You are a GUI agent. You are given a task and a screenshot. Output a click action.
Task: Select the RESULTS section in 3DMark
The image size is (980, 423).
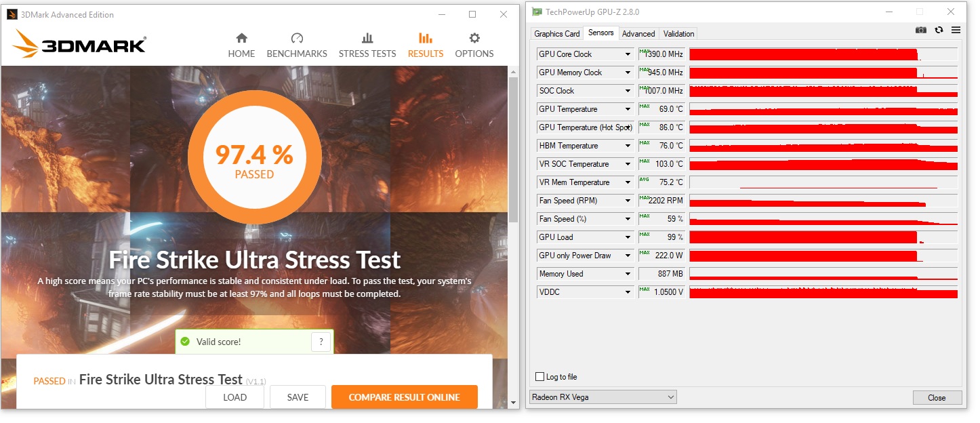tap(426, 45)
